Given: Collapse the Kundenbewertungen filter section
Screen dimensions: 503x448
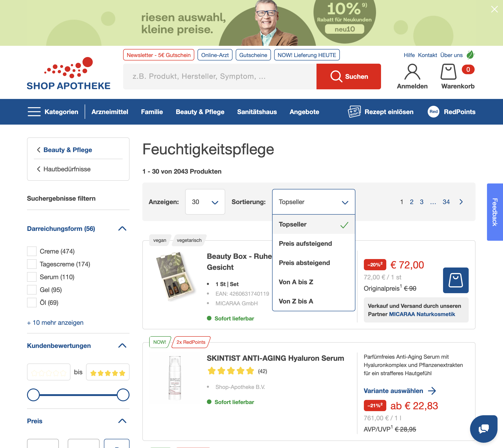Looking at the screenshot, I should tap(122, 346).
